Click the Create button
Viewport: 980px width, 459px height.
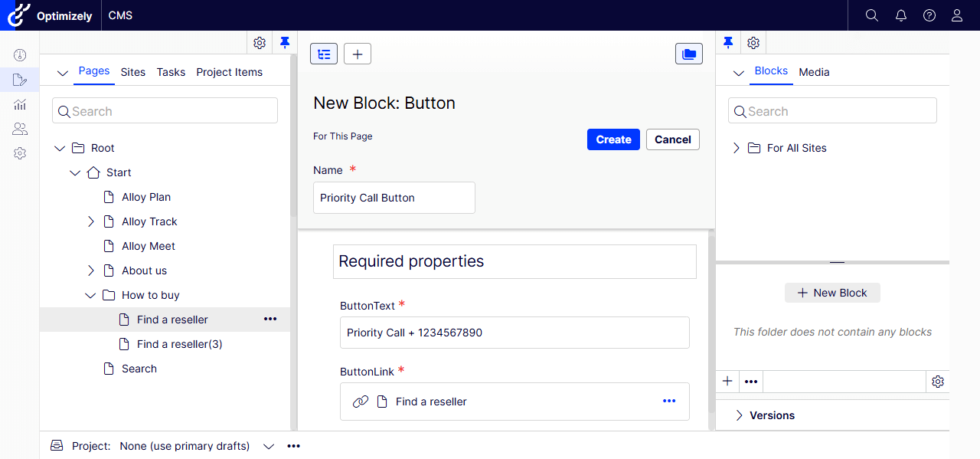point(613,139)
